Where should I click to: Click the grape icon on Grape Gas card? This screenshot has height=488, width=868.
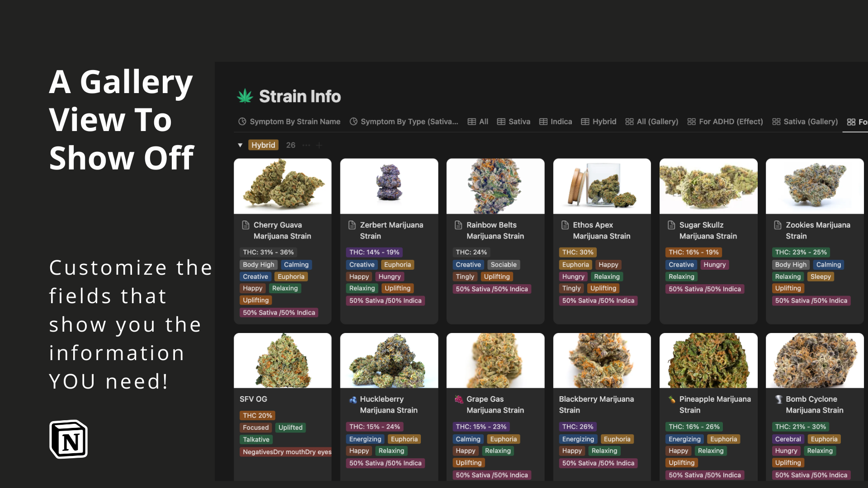(458, 399)
